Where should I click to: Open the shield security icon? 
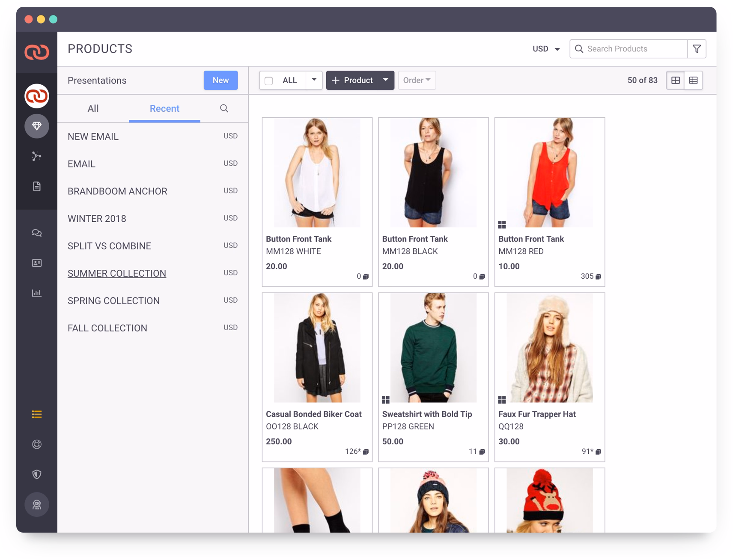37,474
